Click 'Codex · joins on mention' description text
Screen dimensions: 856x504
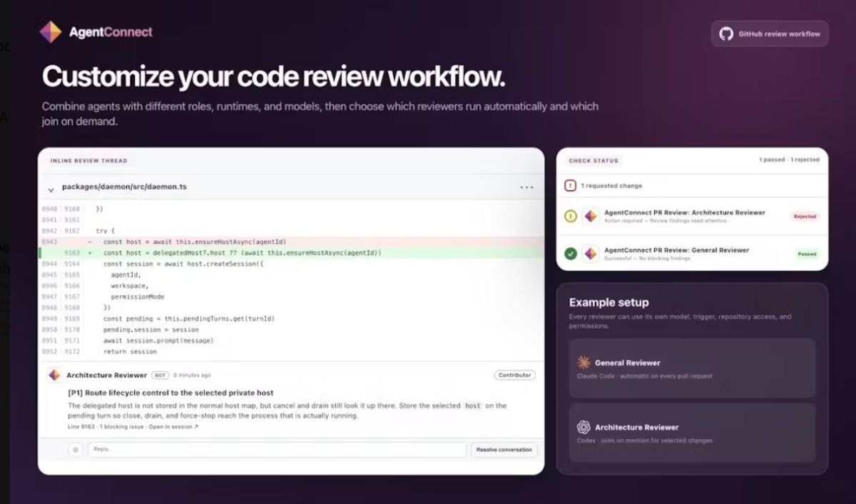tap(645, 441)
